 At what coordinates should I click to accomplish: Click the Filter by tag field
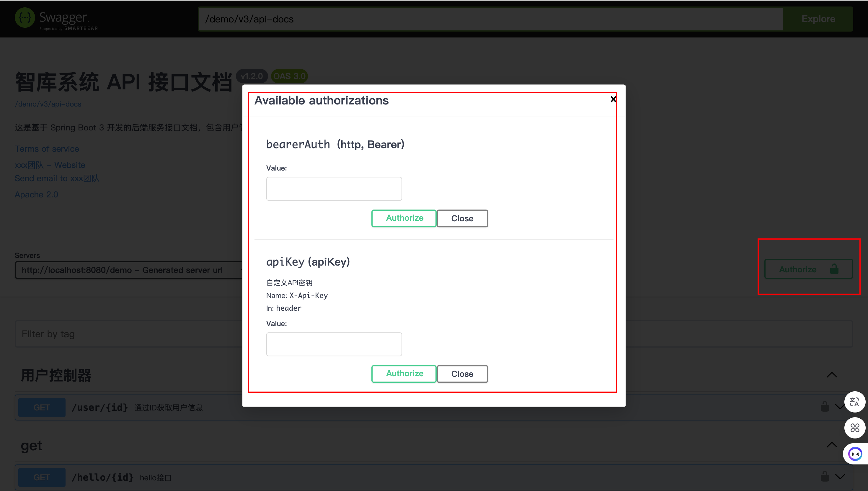tap(434, 334)
